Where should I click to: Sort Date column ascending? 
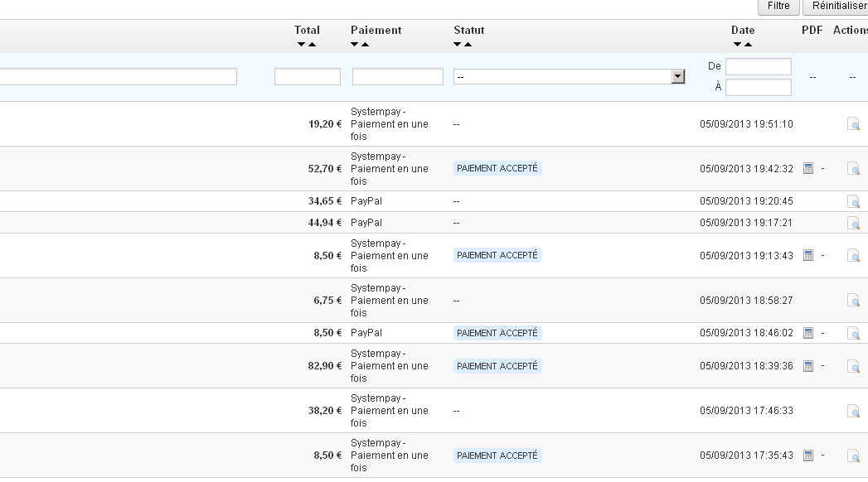pos(749,44)
